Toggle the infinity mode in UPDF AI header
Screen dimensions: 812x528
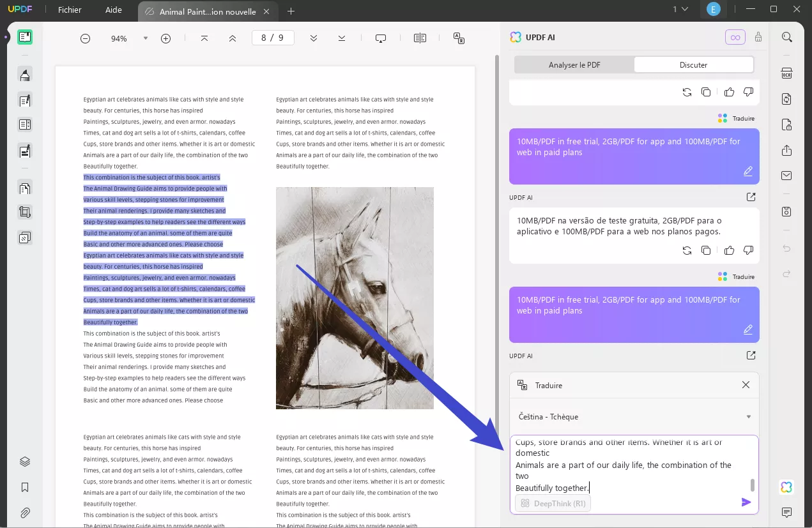click(x=735, y=37)
